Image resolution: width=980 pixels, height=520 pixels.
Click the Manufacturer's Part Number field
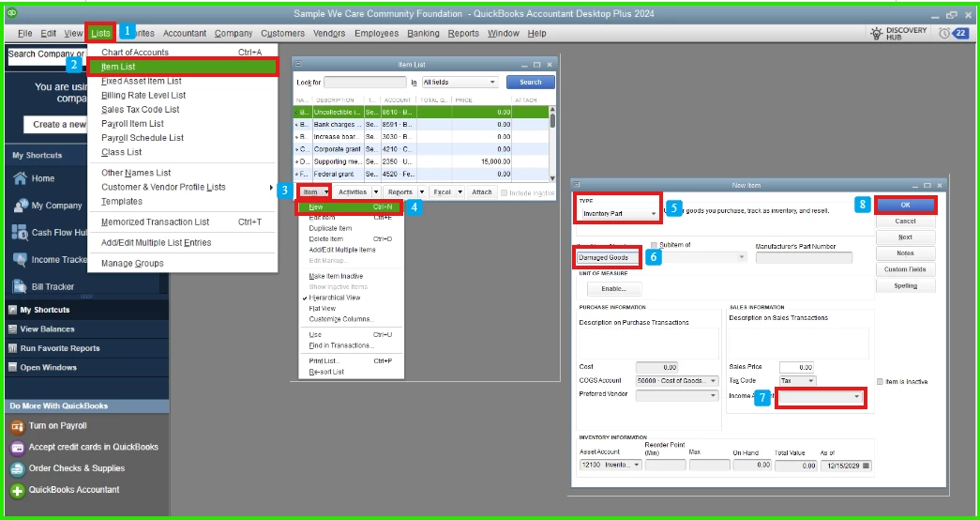[804, 257]
